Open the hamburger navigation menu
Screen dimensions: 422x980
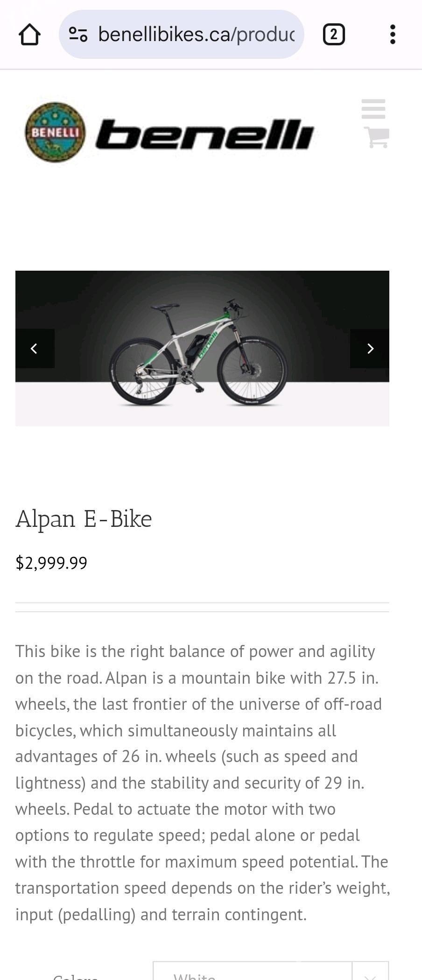[373, 109]
